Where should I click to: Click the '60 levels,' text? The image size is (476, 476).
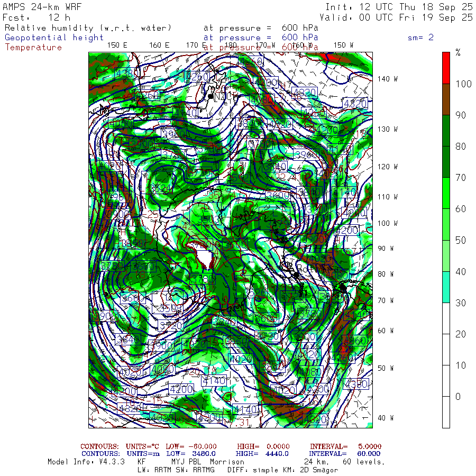[x=363, y=462]
